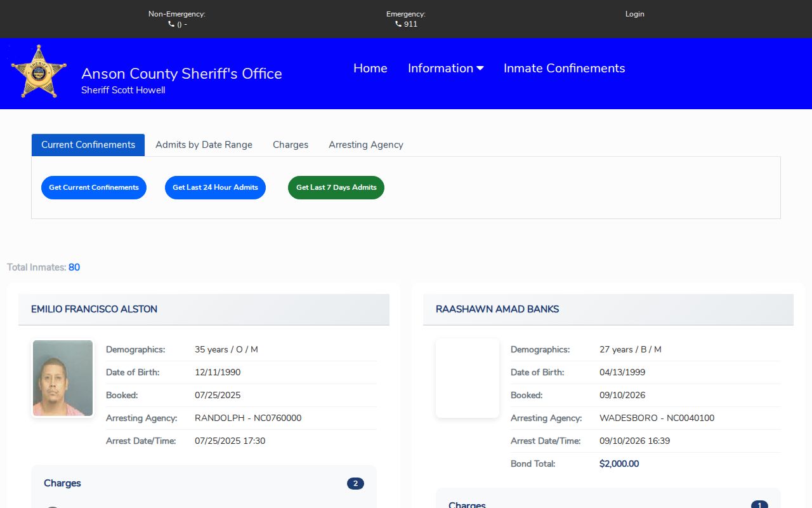Click Banks' Booked date 09/10/2026
The image size is (812, 508).
click(x=622, y=395)
